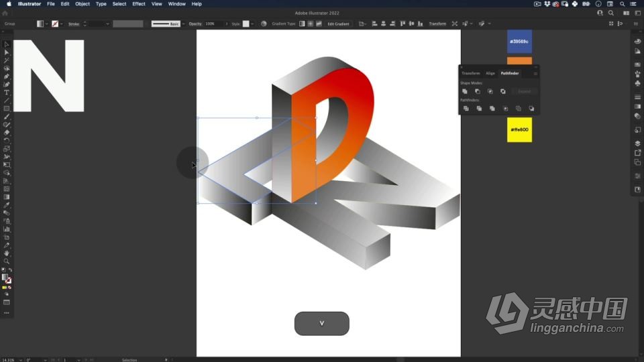Select freeform gradient type
Viewport: 644px width, 362px height.
pyautogui.click(x=319, y=24)
